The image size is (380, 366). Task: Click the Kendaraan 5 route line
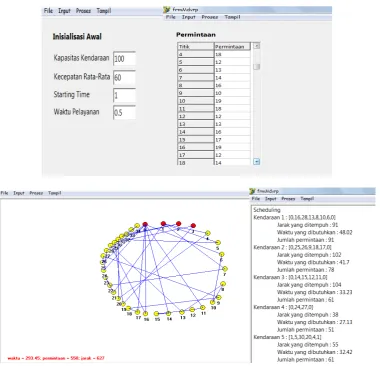pos(287,337)
